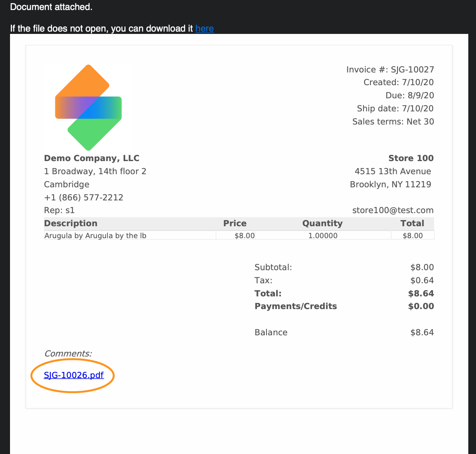Image resolution: width=476 pixels, height=454 pixels.
Task: Select the Total column header in table
Action: (x=412, y=224)
